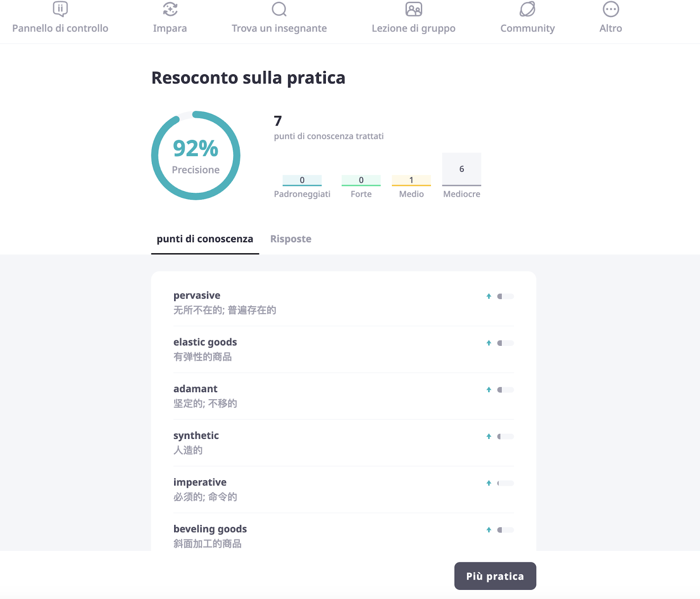Open the Altro more-options icon
The width and height of the screenshot is (700, 599).
tap(611, 9)
